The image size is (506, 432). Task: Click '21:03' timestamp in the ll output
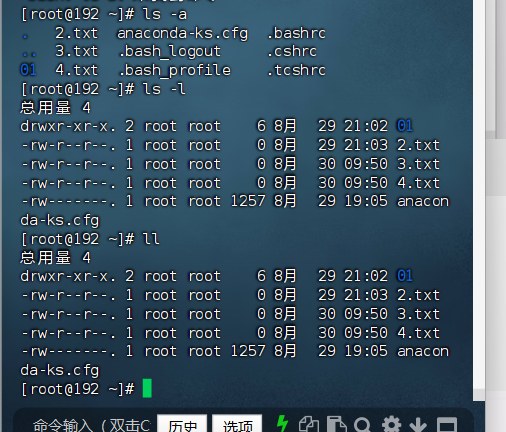pos(366,295)
